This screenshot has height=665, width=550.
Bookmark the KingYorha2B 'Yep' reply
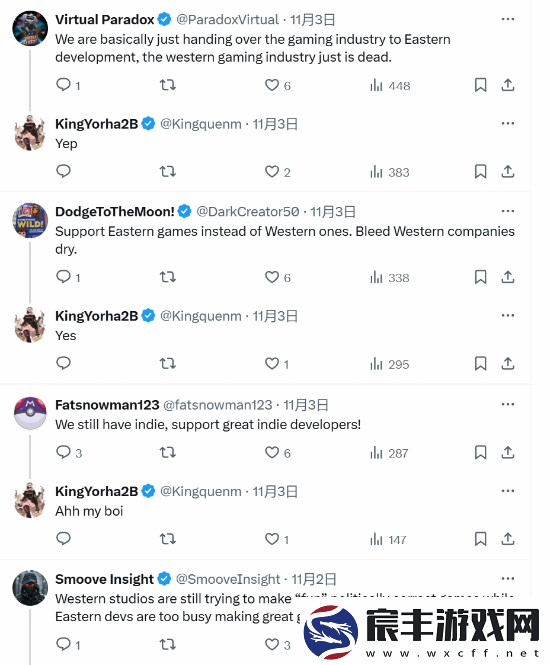[480, 172]
